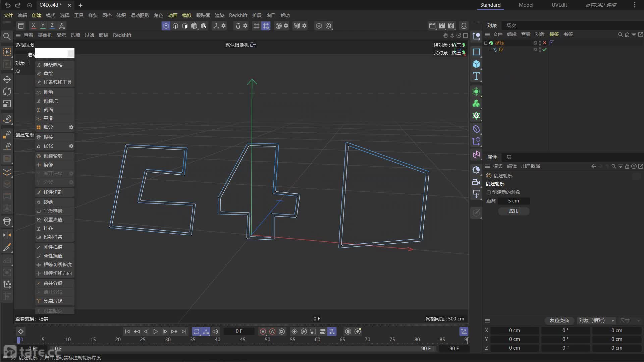
Task: Click the camera object icon
Action: (476, 182)
